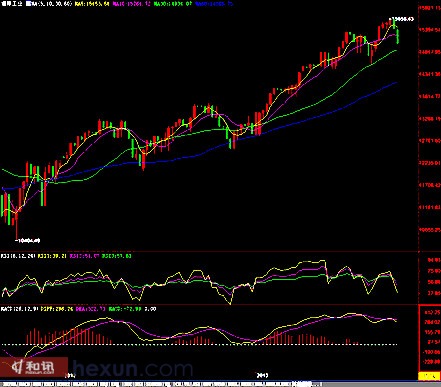Select the MACD indicator parameters label
Viewport: 441px width, 387px height.
coord(19,309)
